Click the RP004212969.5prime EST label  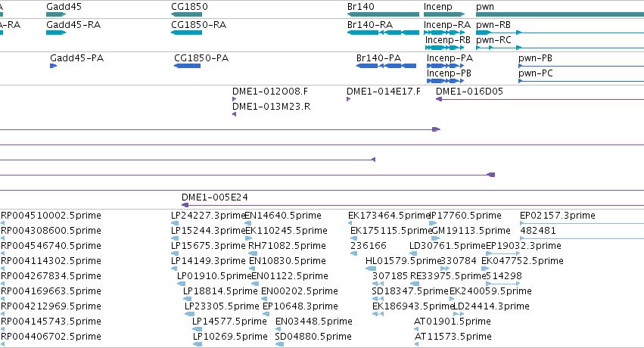pyautogui.click(x=51, y=306)
